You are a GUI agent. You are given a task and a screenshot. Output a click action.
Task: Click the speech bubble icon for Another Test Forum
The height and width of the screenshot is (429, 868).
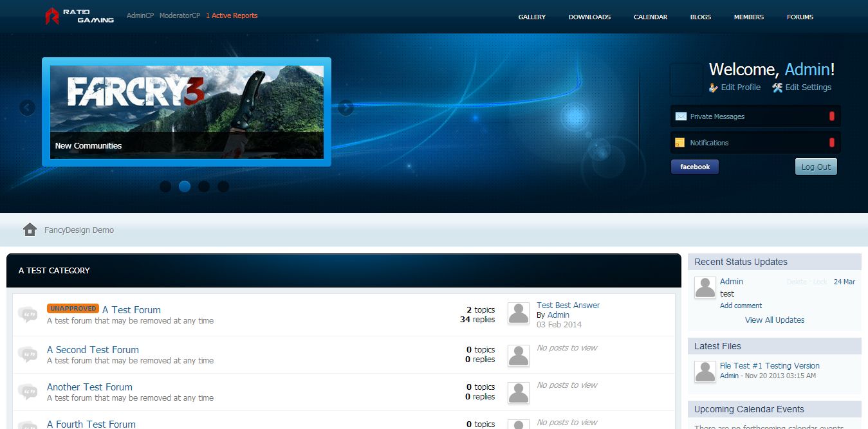pyautogui.click(x=28, y=392)
